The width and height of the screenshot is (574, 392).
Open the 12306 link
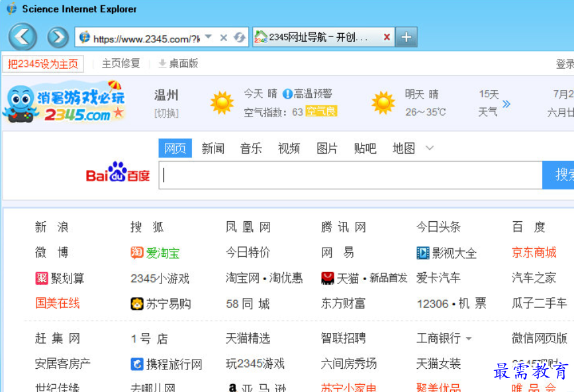click(x=433, y=304)
